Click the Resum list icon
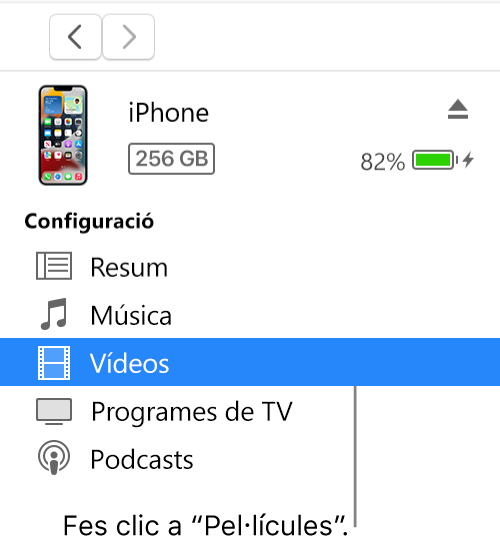The image size is (500, 548). click(x=54, y=266)
